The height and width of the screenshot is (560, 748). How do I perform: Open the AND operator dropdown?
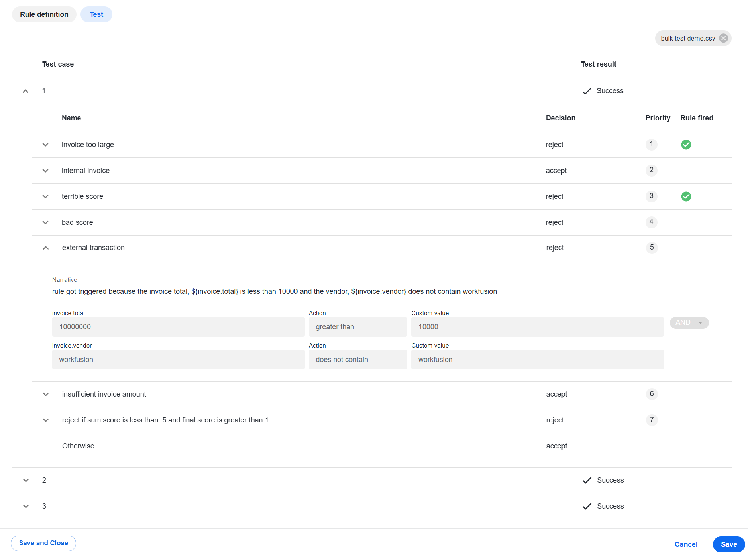[x=689, y=322]
